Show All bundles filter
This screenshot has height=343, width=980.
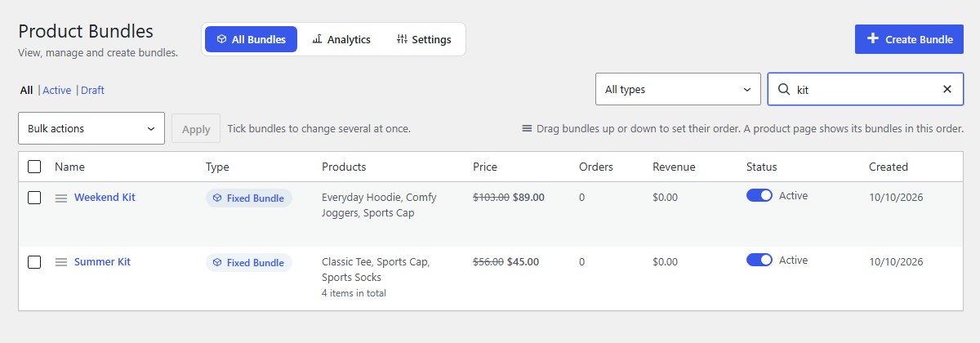(27, 91)
